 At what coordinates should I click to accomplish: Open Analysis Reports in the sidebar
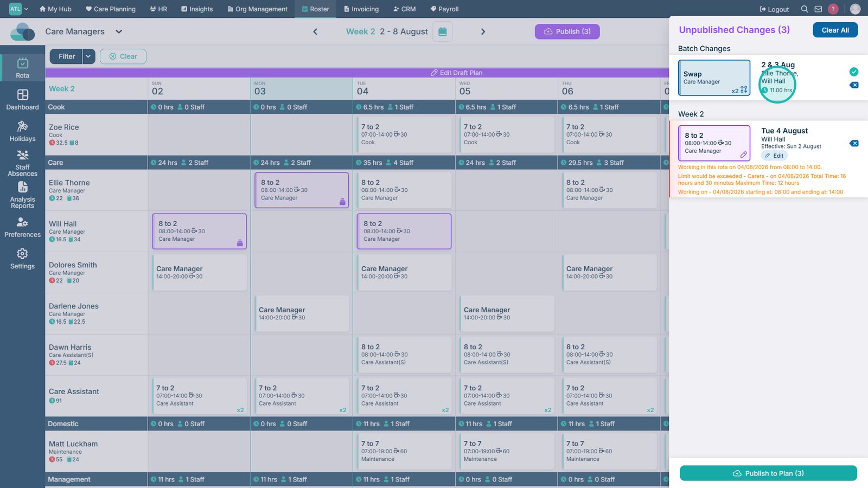[22, 195]
